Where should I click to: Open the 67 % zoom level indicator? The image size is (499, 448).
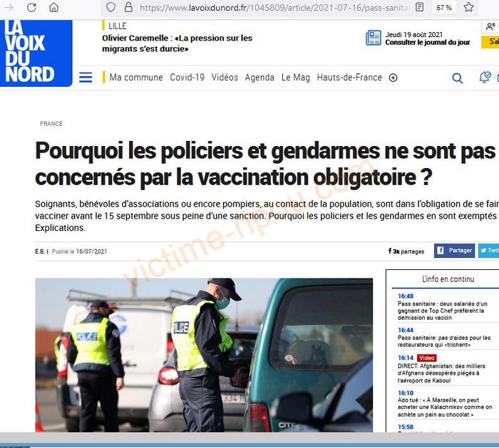pyautogui.click(x=444, y=7)
